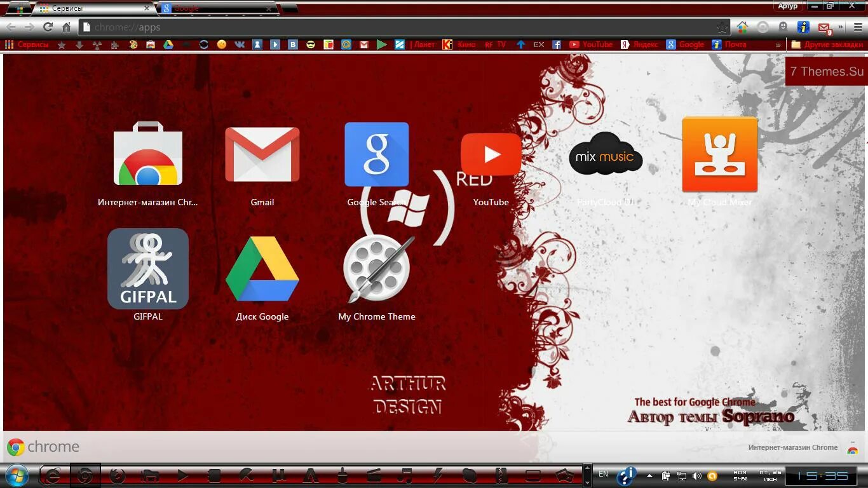
Task: Go to the home page
Action: coord(66,27)
